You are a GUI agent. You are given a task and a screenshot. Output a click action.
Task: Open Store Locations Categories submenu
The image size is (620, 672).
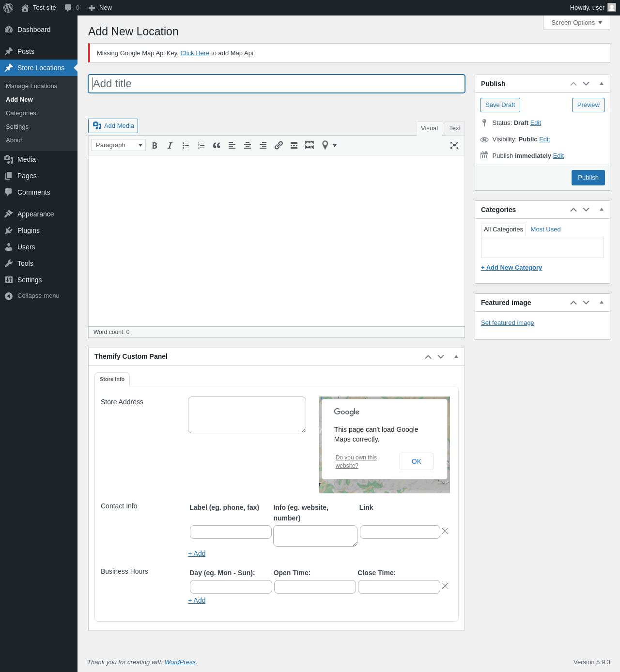tap(21, 113)
